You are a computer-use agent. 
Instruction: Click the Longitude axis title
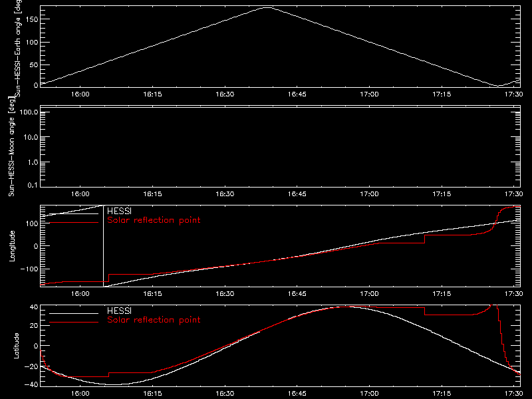point(12,246)
